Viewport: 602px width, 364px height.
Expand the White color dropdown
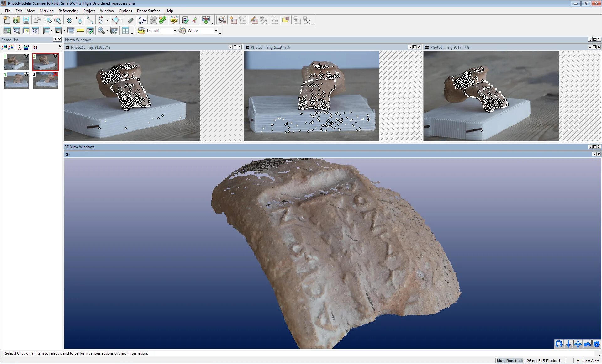coord(216,31)
